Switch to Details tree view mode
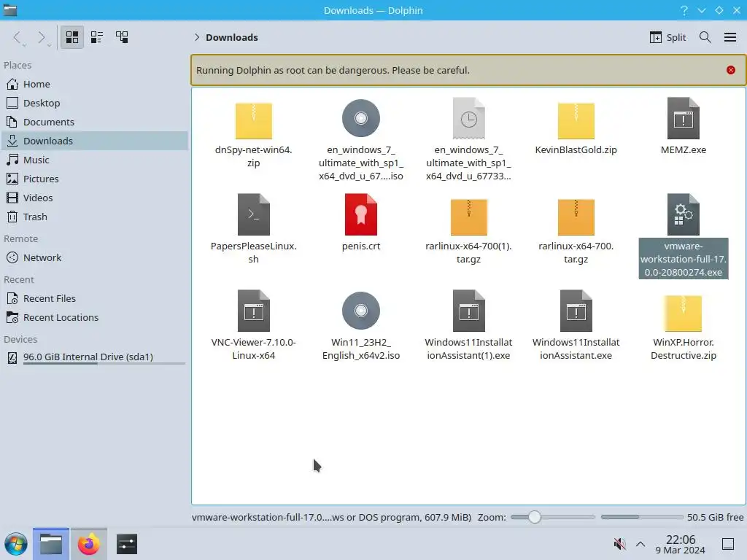Image resolution: width=747 pixels, height=560 pixels. point(122,37)
